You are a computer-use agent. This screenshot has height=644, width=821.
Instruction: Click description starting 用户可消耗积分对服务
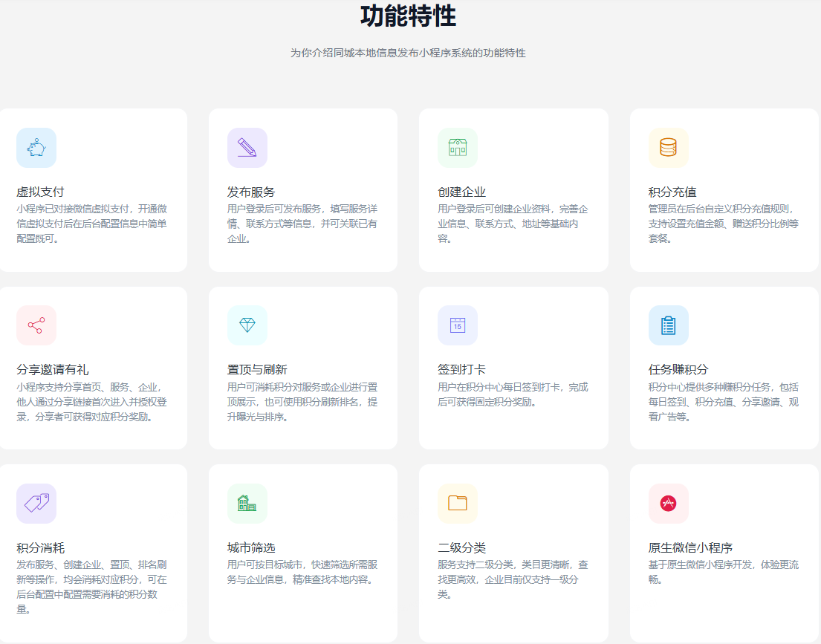302,402
